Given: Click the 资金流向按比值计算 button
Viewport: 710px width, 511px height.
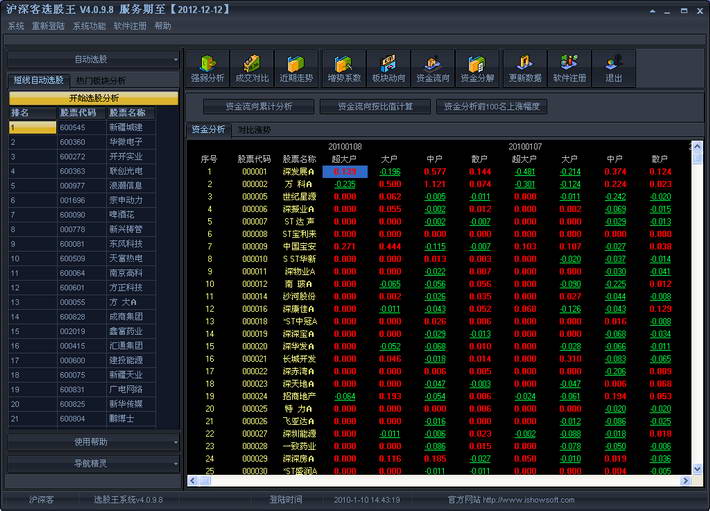Looking at the screenshot, I should 375,107.
